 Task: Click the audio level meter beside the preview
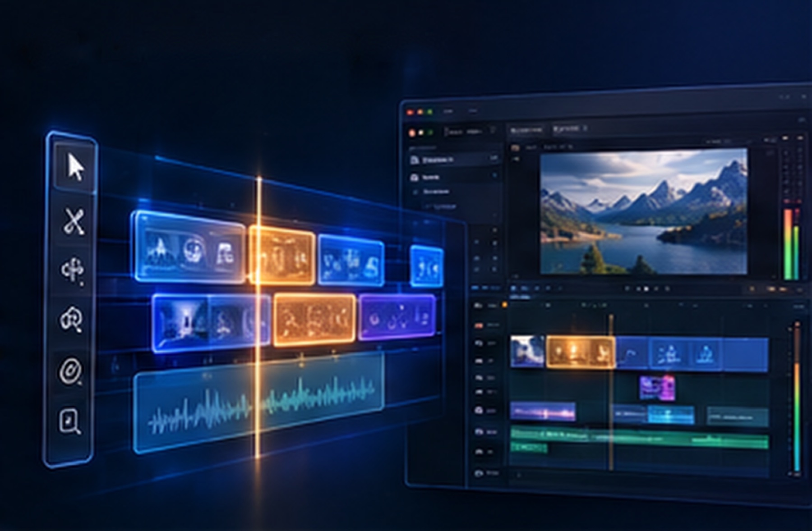point(792,243)
